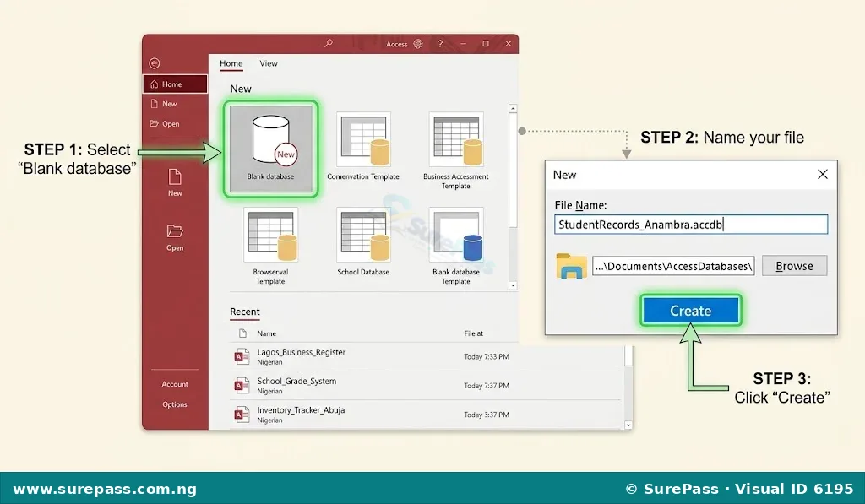Sort recent files by File at column
865x504 pixels.
click(473, 333)
